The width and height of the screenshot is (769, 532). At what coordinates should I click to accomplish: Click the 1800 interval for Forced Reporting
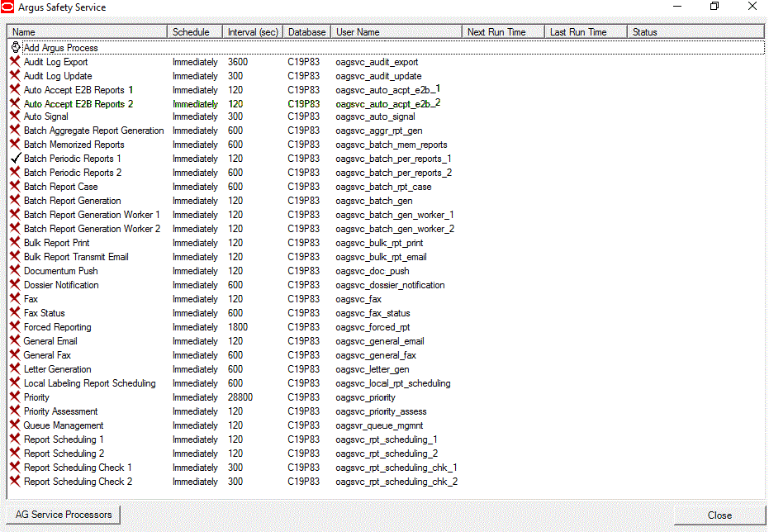(x=238, y=326)
